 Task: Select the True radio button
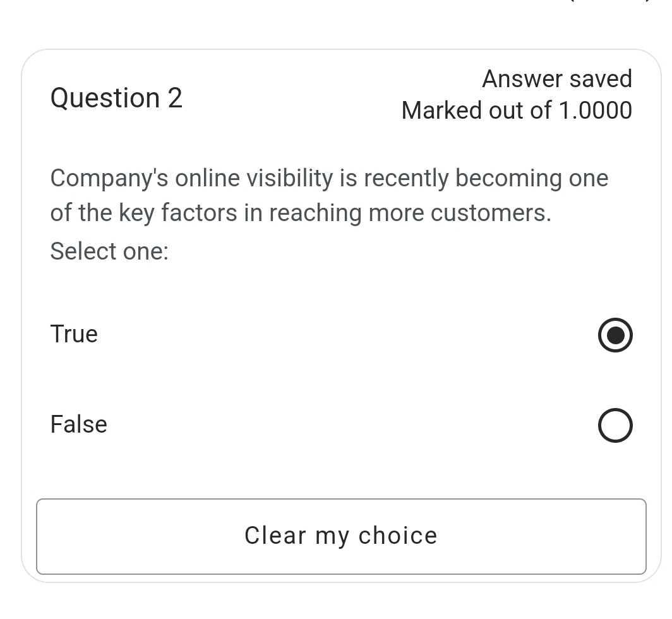point(615,335)
